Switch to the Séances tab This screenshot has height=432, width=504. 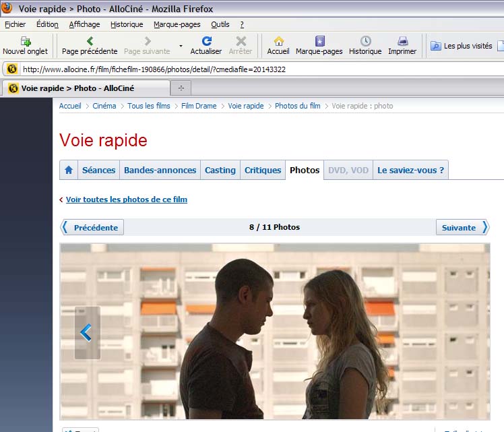[x=98, y=170]
